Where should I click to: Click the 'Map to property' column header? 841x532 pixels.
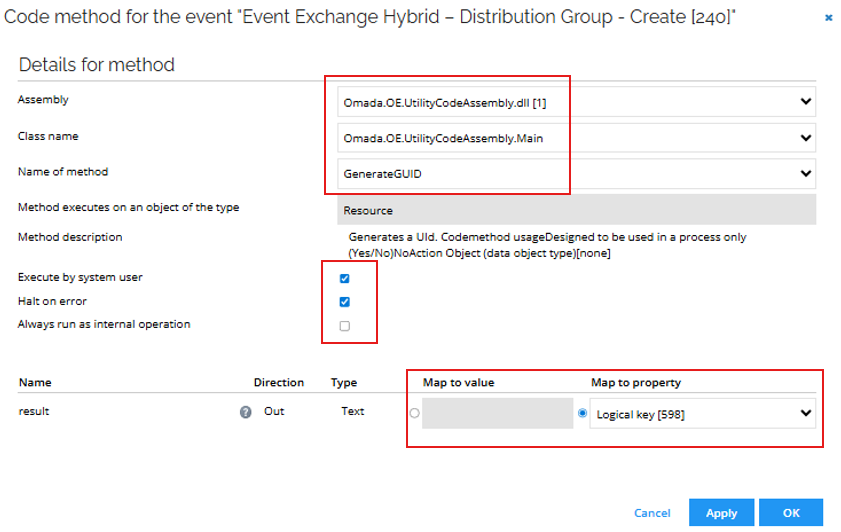[636, 382]
